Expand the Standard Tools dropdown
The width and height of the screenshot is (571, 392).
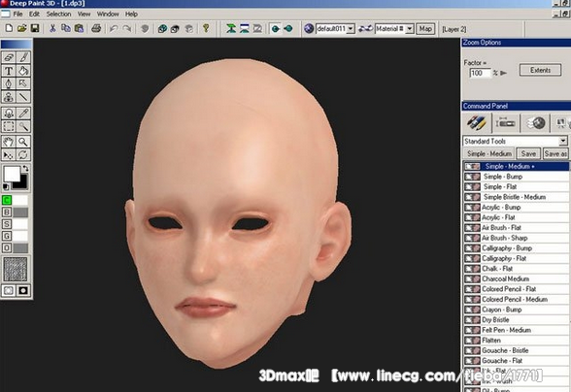point(563,141)
